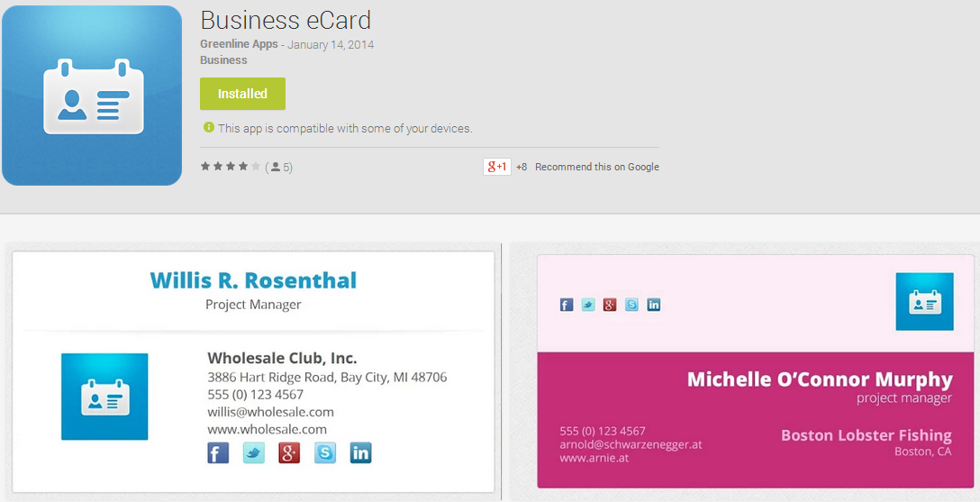Image resolution: width=980 pixels, height=502 pixels.
Task: Click the green Installed button
Action: click(x=242, y=94)
